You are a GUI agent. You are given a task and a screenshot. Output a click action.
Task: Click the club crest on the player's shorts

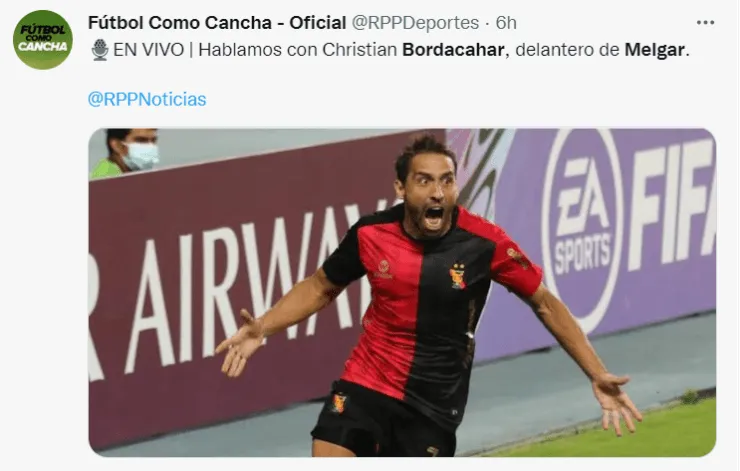(x=338, y=403)
